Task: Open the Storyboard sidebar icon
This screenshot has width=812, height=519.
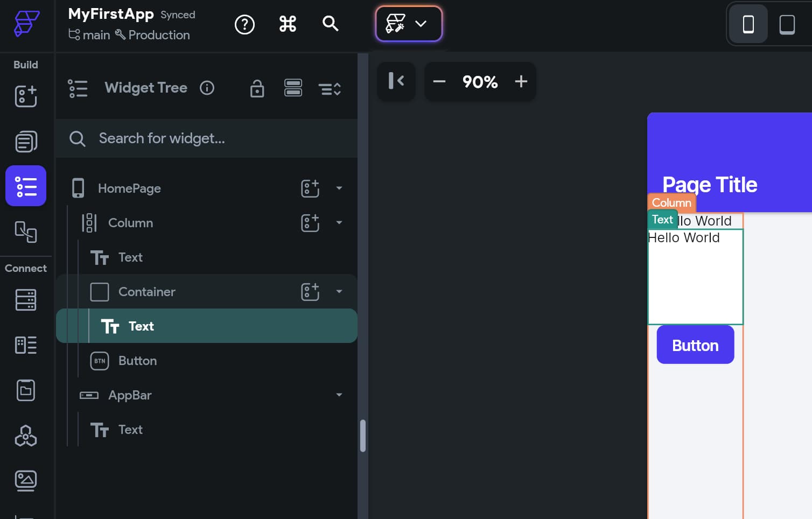Action: (26, 232)
